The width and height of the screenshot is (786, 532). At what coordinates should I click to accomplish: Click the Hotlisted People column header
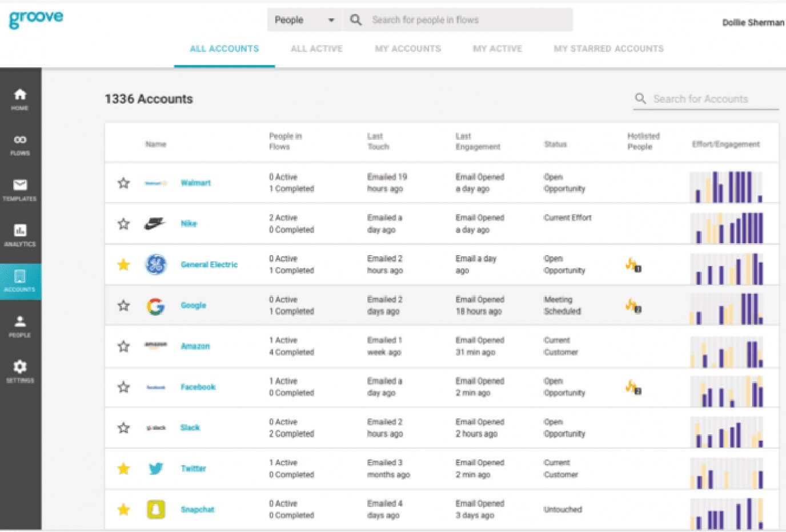tap(643, 142)
